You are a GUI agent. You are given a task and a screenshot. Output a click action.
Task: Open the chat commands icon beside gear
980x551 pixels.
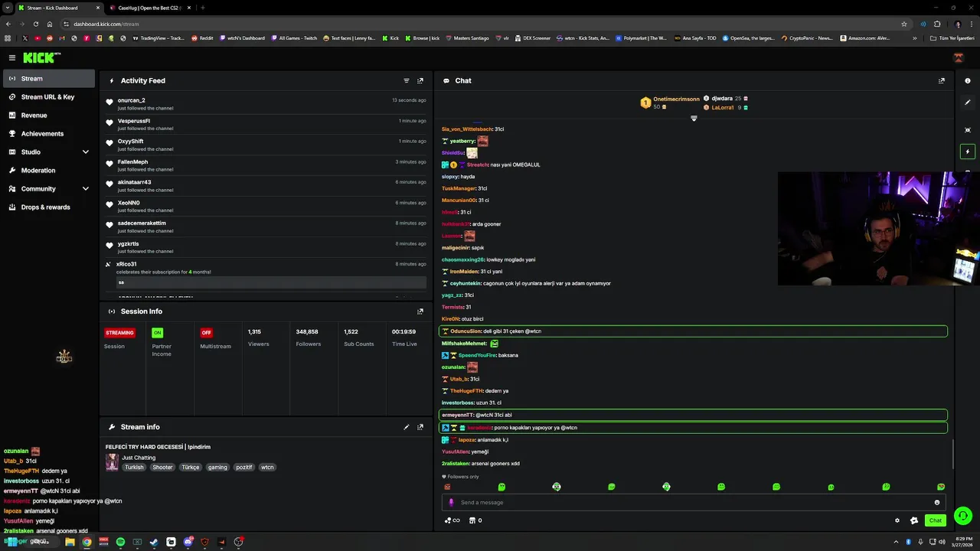pos(914,520)
